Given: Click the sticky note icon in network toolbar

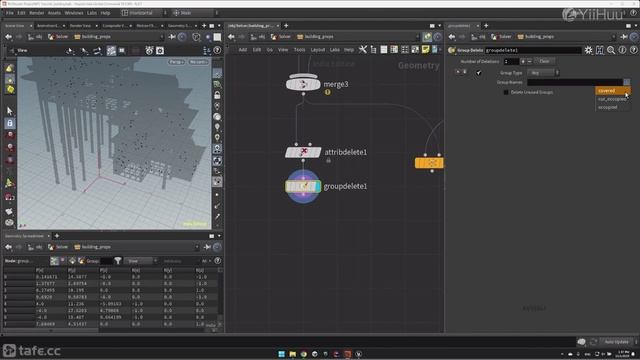Looking at the screenshot, I should coord(425,50).
